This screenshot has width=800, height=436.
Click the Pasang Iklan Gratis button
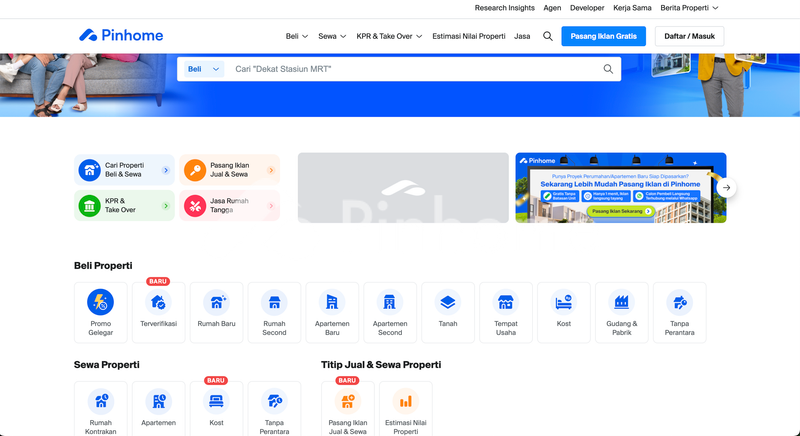(603, 36)
